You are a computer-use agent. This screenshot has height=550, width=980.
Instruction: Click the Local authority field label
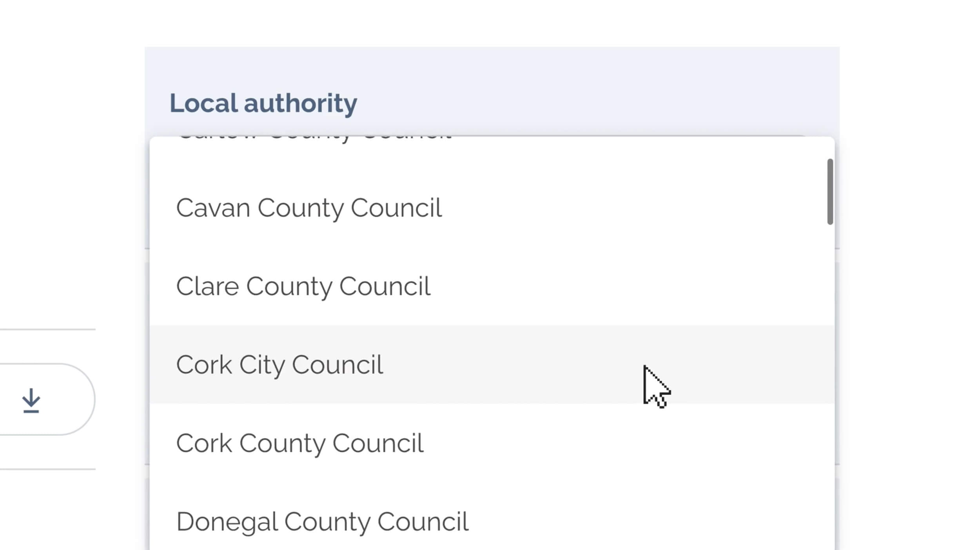[x=263, y=103]
